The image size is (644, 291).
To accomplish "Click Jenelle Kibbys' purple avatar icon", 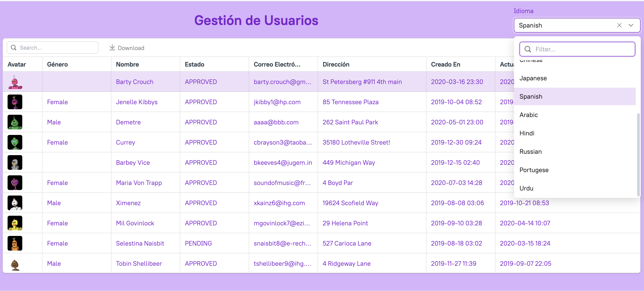I will [15, 102].
